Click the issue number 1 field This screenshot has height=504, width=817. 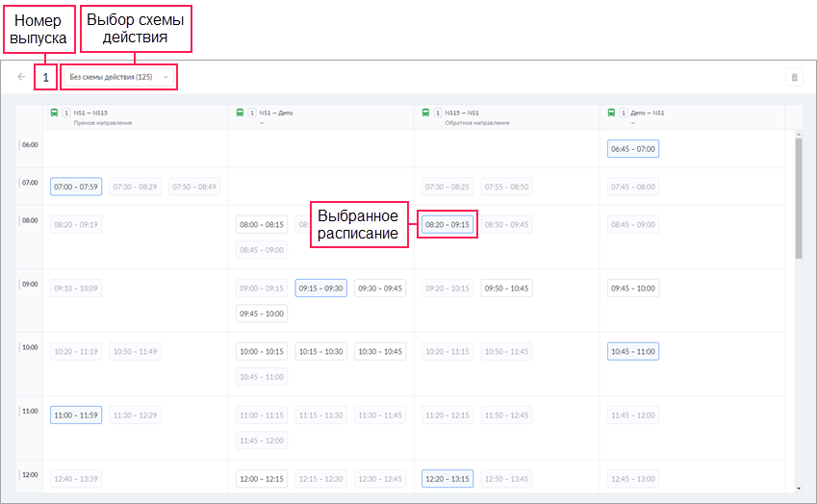[45, 77]
